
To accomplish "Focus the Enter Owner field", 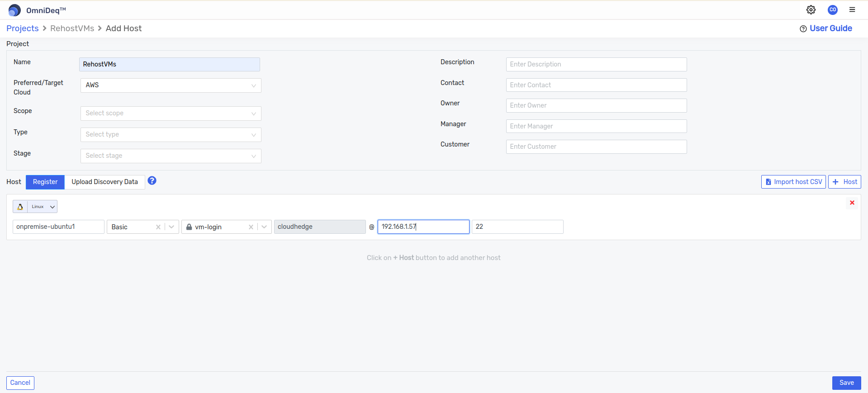I will click(x=596, y=105).
